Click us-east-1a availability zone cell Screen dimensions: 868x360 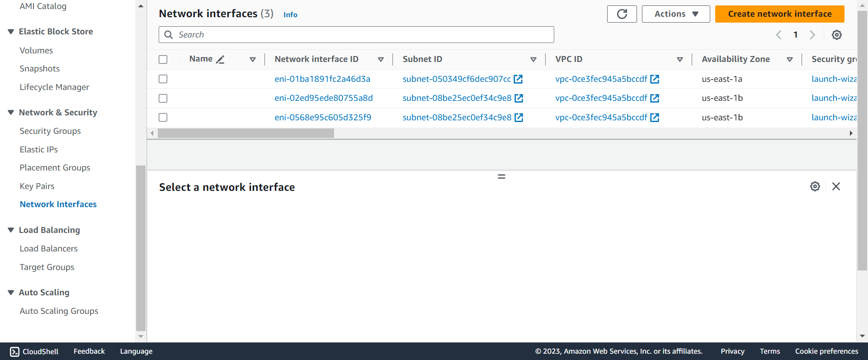click(x=722, y=79)
